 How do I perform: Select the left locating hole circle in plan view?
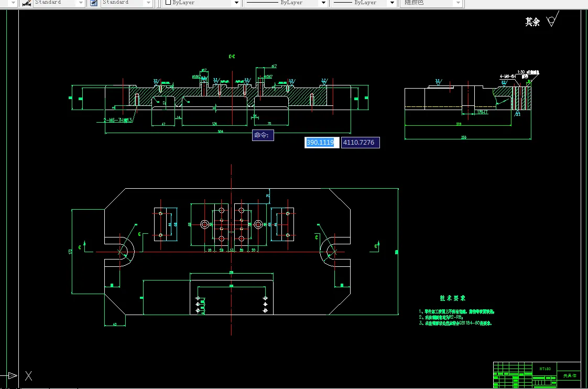coord(205,224)
